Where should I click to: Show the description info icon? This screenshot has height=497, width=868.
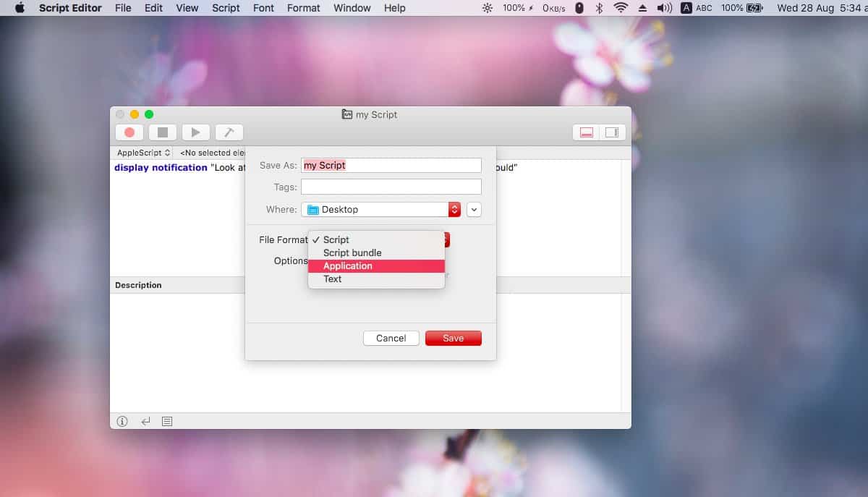(x=122, y=421)
